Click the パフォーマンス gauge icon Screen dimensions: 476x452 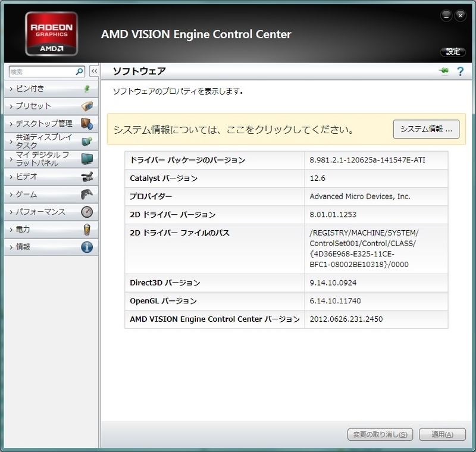87,212
